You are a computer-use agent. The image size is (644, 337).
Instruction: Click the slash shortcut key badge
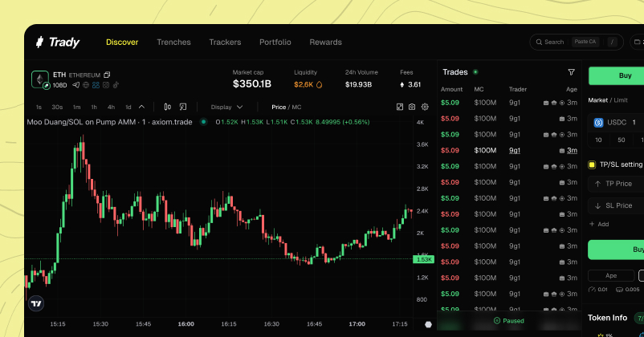click(x=613, y=42)
